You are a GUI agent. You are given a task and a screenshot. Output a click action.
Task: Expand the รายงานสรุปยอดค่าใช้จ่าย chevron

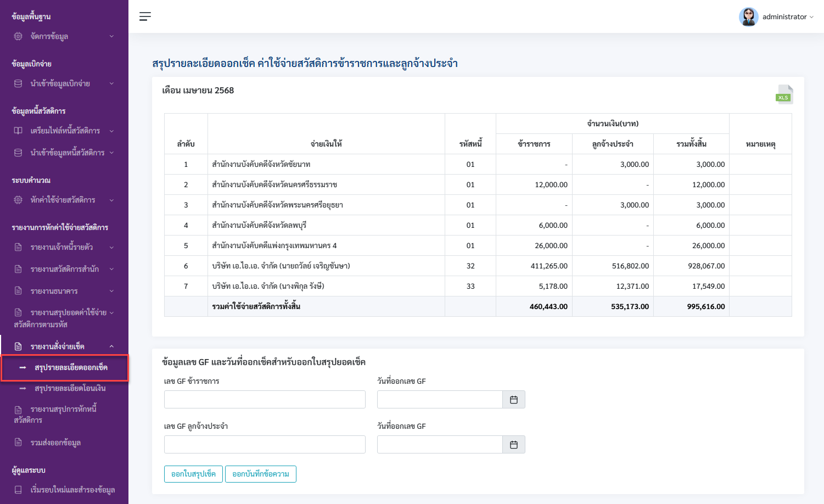[x=111, y=312]
